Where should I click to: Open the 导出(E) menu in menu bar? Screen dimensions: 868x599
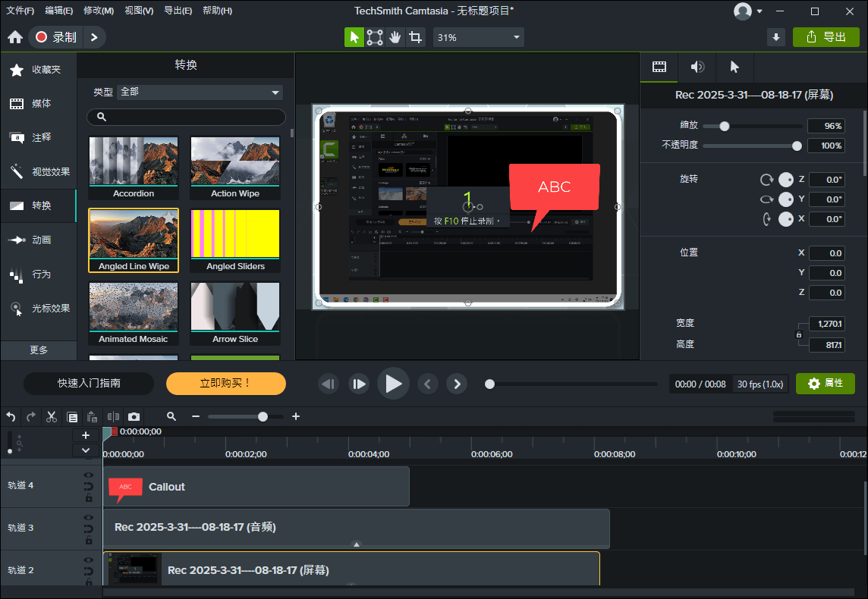178,11
